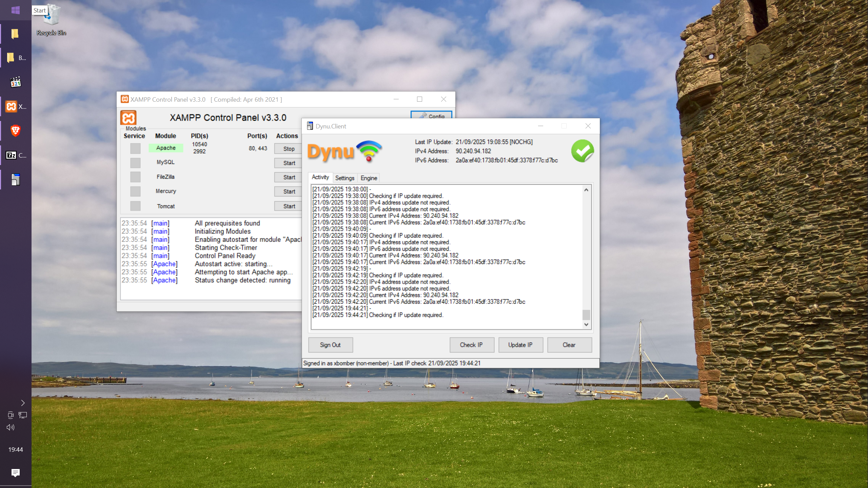The height and width of the screenshot is (488, 868).
Task: Click the XAMPP log line 'All prerequisites found'
Action: 227,223
